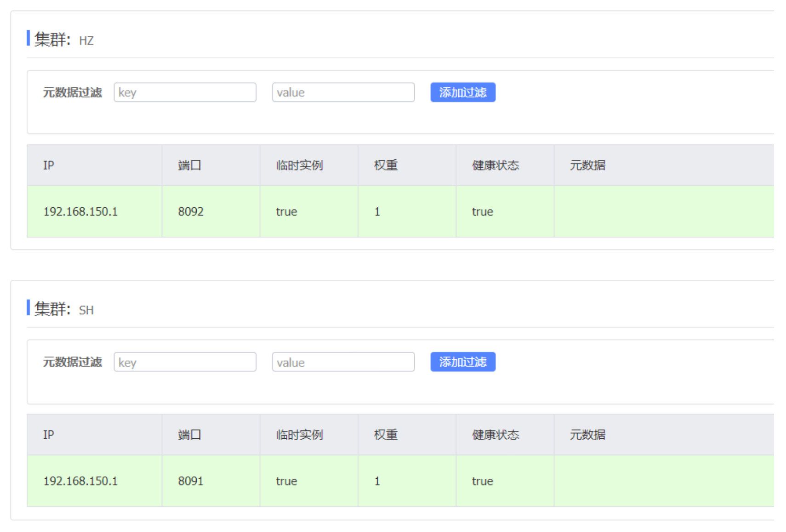786x532 pixels.
Task: Click 临时实例 column header in SH table
Action: pos(299,435)
